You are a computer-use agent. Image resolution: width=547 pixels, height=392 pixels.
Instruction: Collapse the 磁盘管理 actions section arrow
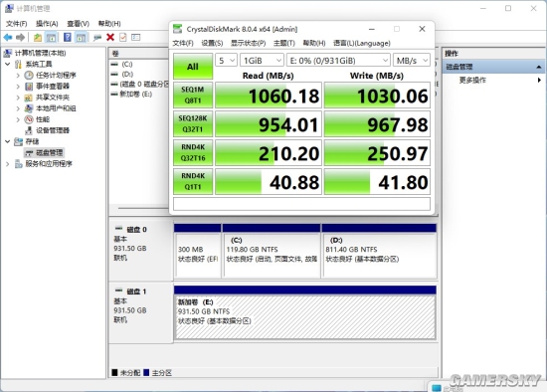coord(539,67)
